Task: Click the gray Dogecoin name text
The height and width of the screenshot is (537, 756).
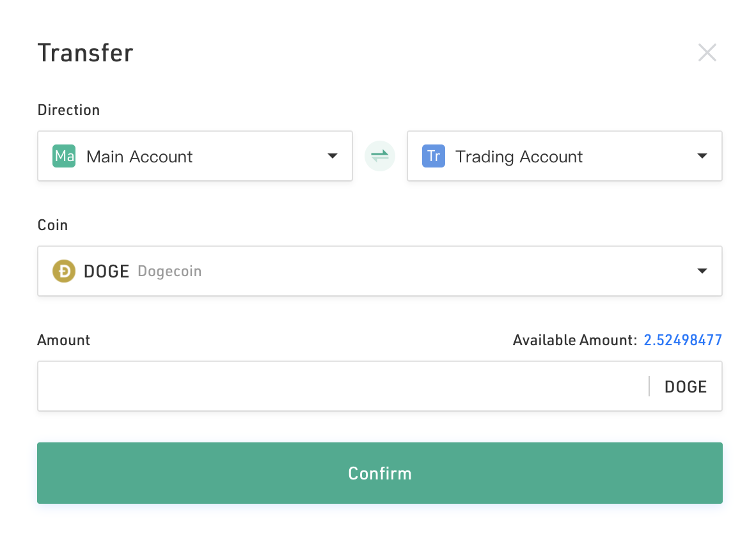Action: click(169, 272)
